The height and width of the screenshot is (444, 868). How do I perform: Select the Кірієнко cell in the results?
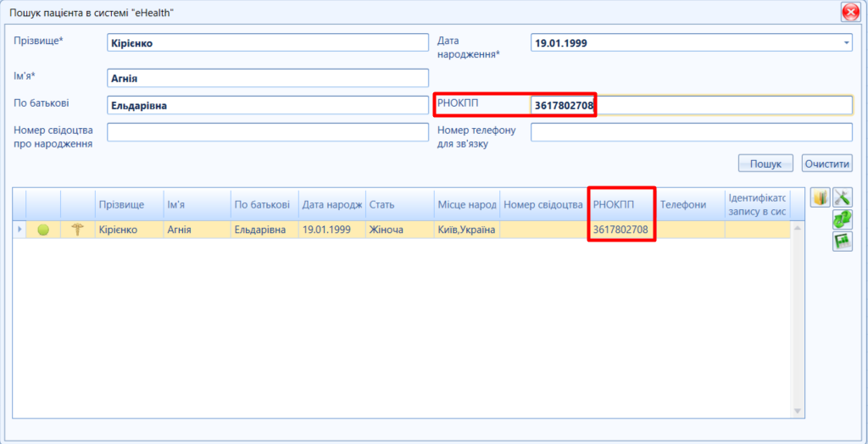[129, 230]
